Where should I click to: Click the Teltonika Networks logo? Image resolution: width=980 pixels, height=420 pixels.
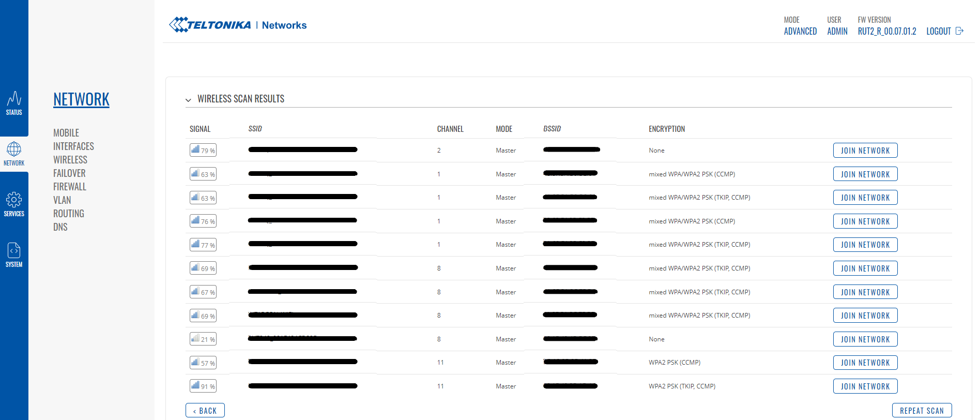pos(238,25)
